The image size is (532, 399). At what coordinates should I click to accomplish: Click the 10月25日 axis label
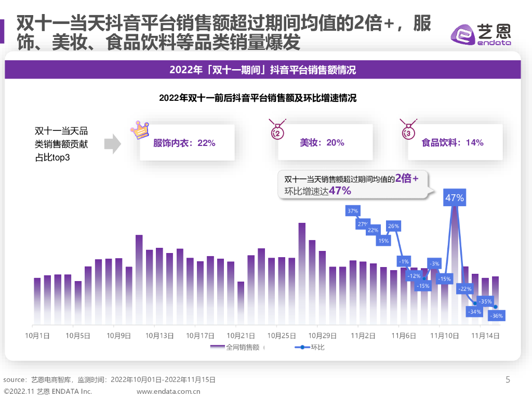pyautogui.click(x=282, y=336)
